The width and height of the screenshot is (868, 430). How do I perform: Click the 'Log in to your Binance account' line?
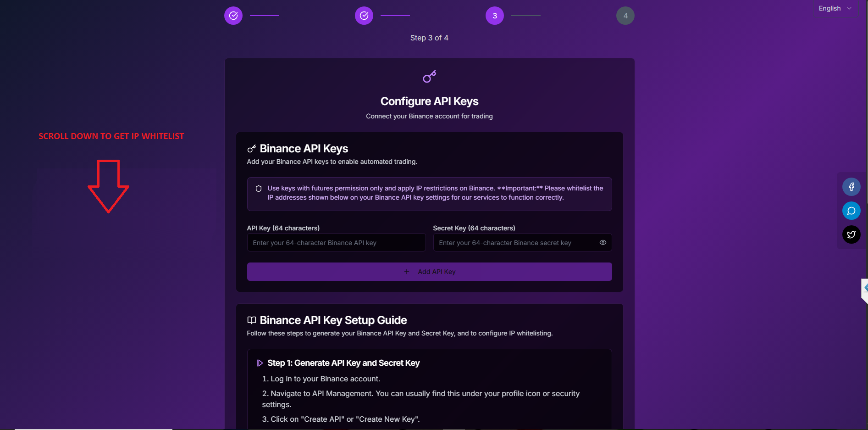tap(321, 379)
